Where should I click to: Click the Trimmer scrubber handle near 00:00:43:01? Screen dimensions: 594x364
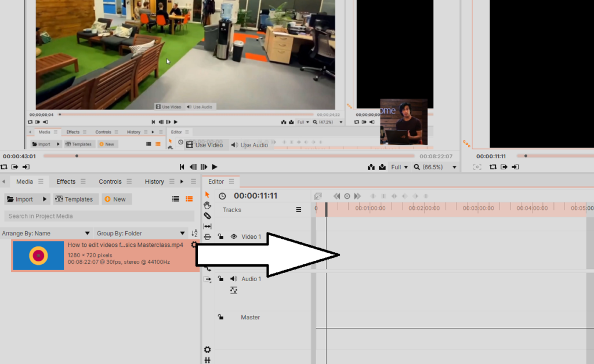[x=77, y=156]
